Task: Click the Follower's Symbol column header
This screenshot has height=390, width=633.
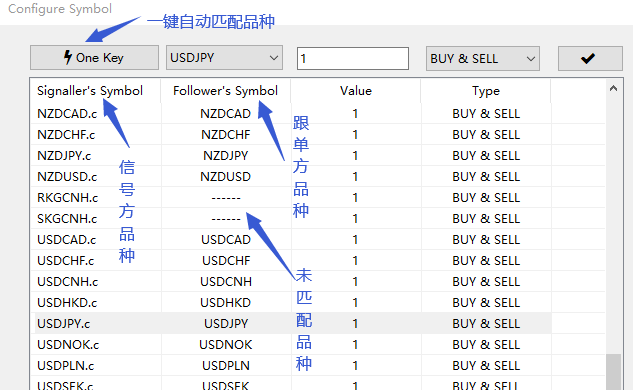Action: (x=225, y=91)
